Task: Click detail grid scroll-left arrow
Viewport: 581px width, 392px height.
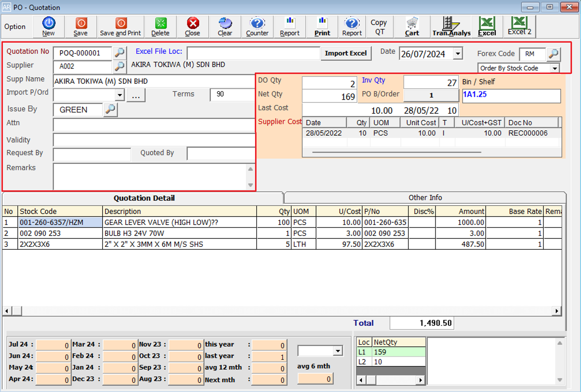Action: tap(6, 311)
